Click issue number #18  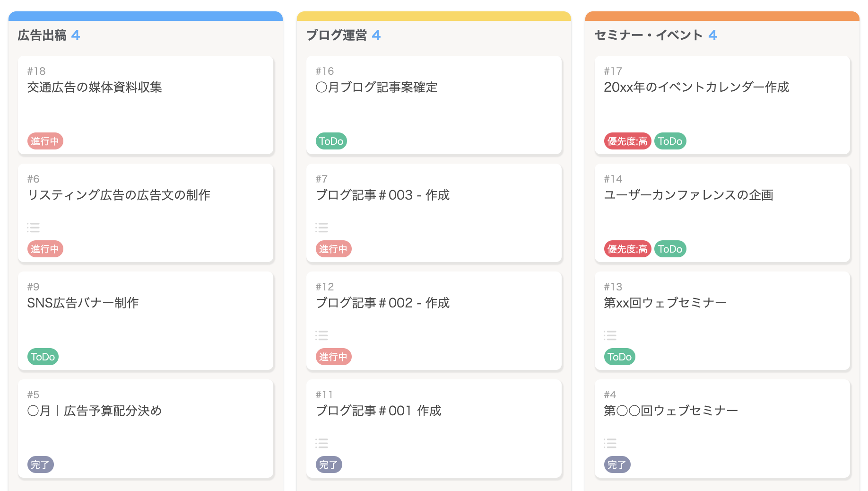(36, 71)
